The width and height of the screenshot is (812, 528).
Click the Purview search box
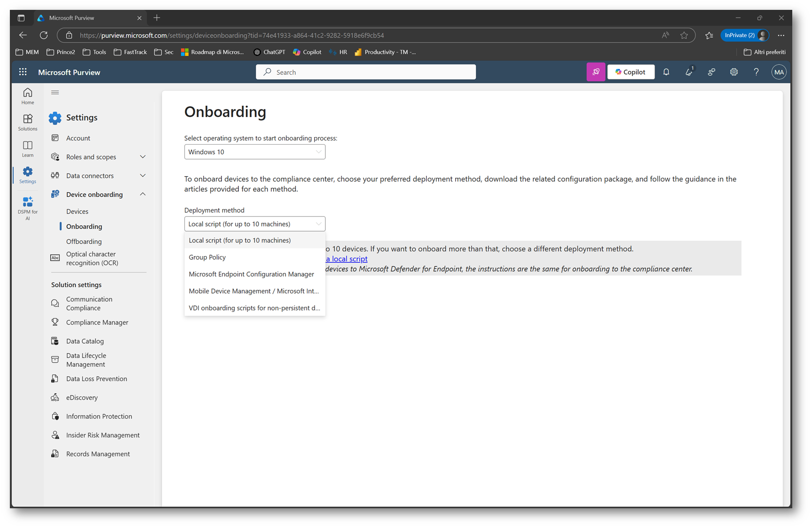[366, 72]
